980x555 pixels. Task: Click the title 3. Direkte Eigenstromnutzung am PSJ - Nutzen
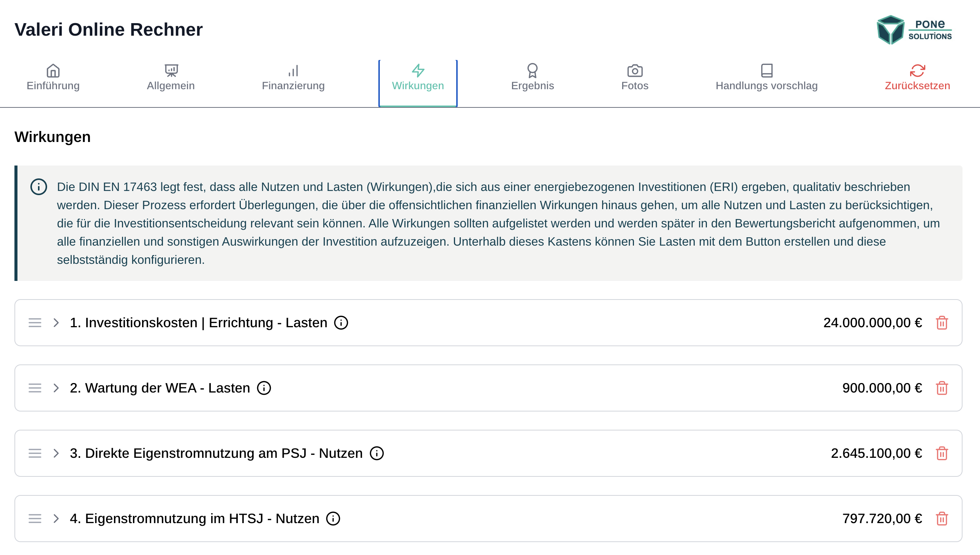point(216,453)
